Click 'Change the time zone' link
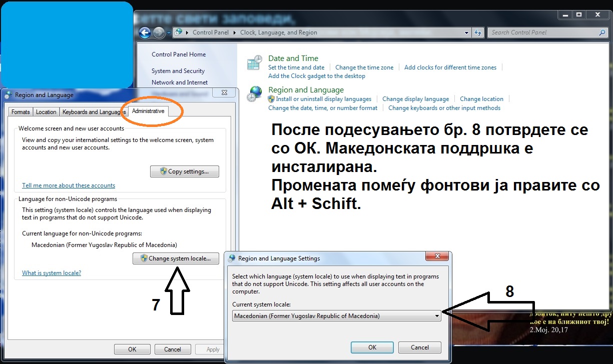 tap(364, 67)
